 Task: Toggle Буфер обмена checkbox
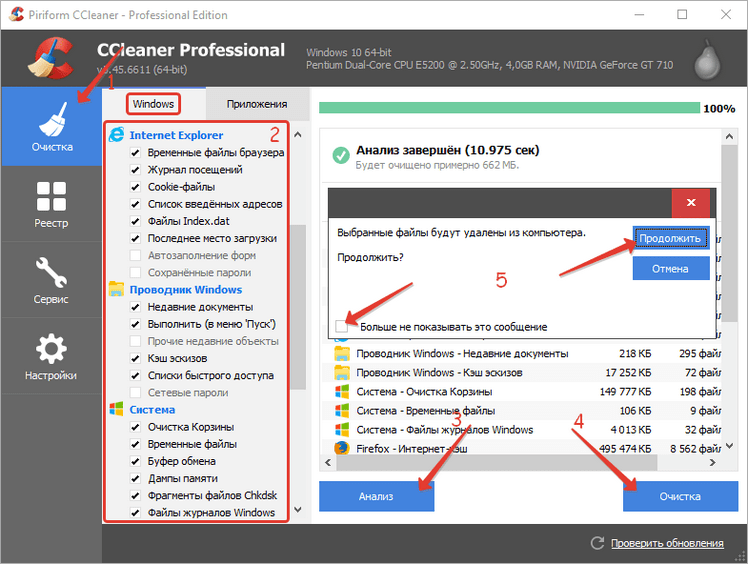[135, 461]
